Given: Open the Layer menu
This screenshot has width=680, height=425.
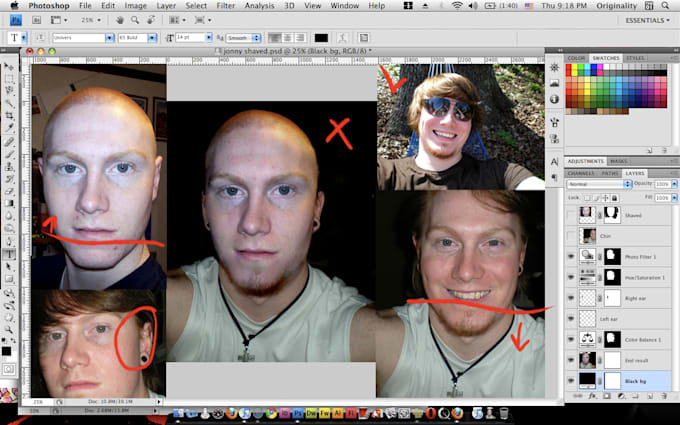Looking at the screenshot, I should pos(166,6).
